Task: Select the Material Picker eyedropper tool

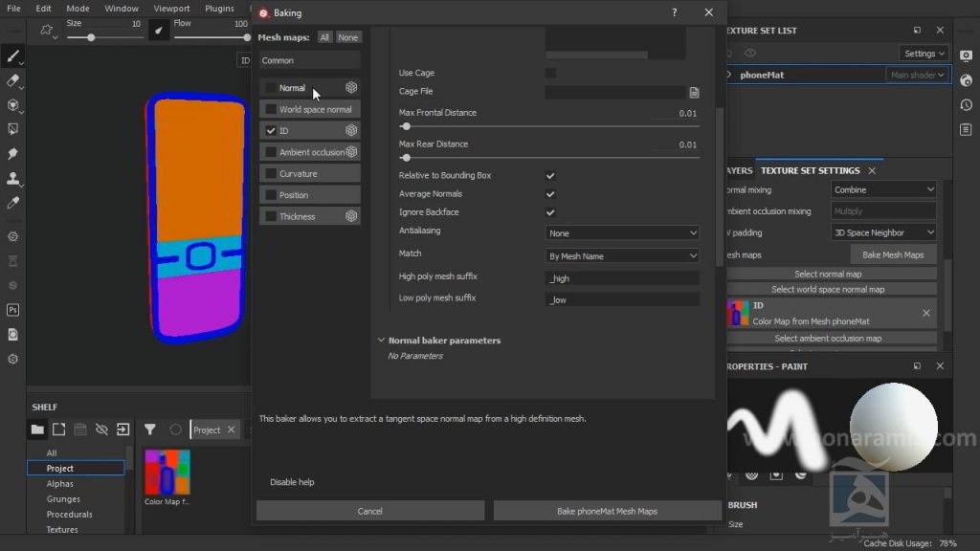Action: pyautogui.click(x=13, y=203)
